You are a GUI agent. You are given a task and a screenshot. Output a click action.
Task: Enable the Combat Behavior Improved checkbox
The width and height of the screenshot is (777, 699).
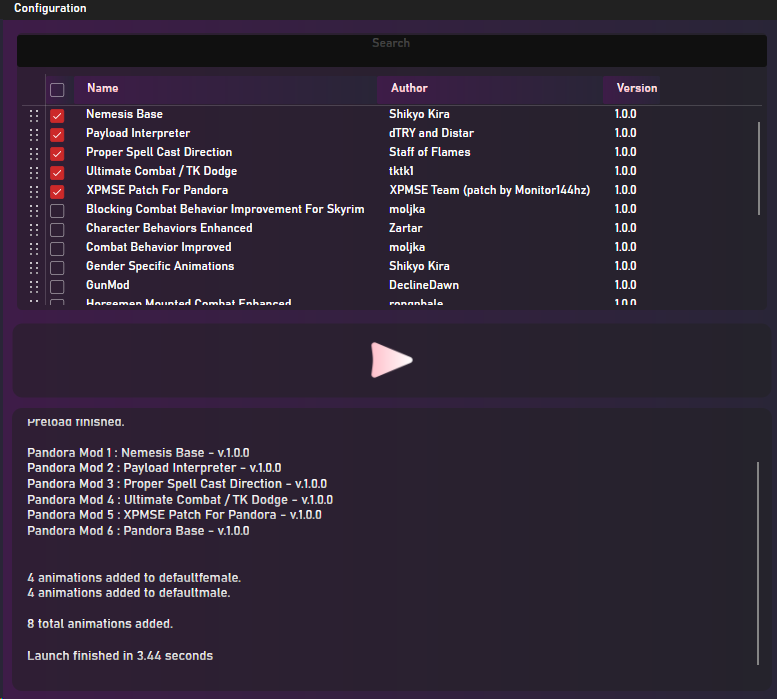[x=57, y=249]
